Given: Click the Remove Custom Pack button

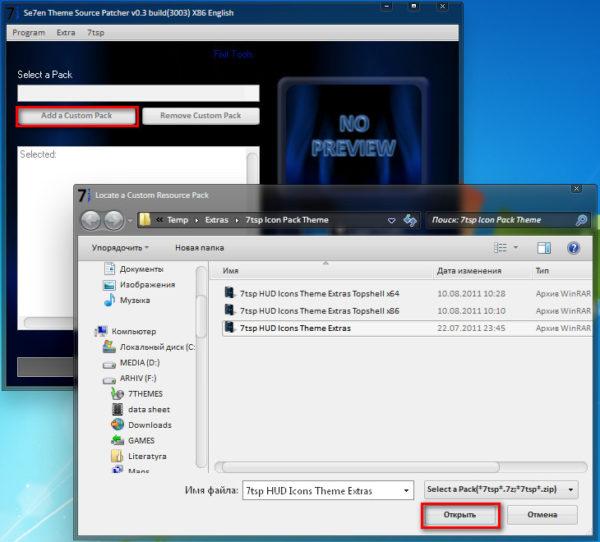Looking at the screenshot, I should [201, 116].
